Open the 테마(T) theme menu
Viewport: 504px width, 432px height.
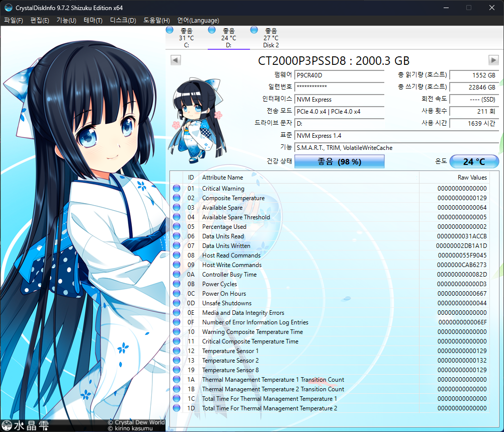point(93,21)
